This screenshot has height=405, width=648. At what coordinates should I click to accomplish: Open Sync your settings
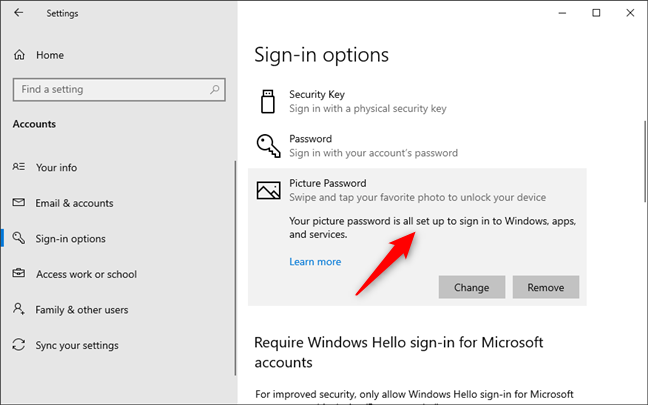(x=77, y=345)
